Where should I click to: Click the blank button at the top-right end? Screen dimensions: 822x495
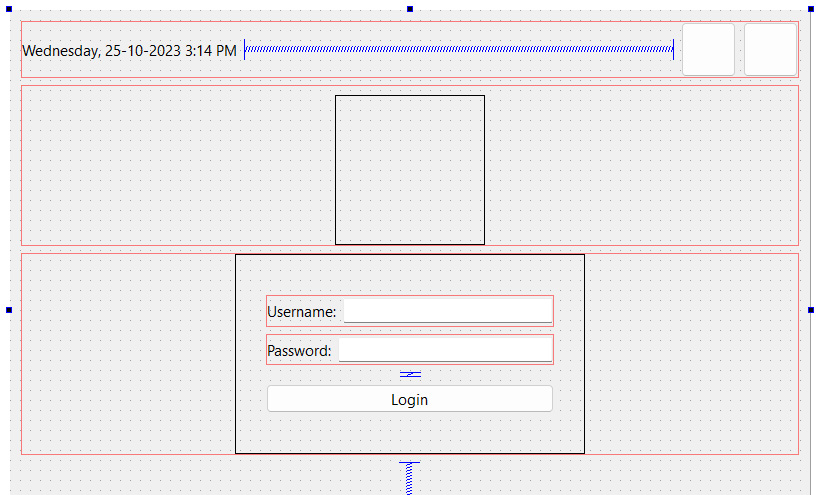771,49
